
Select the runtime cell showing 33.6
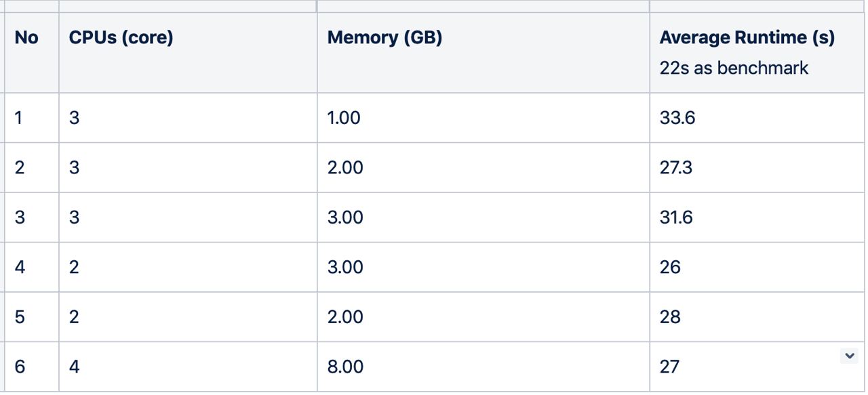pos(757,118)
